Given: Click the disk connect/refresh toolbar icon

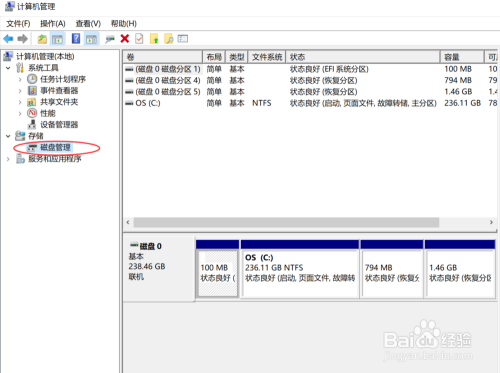Looking at the screenshot, I should 110,39.
